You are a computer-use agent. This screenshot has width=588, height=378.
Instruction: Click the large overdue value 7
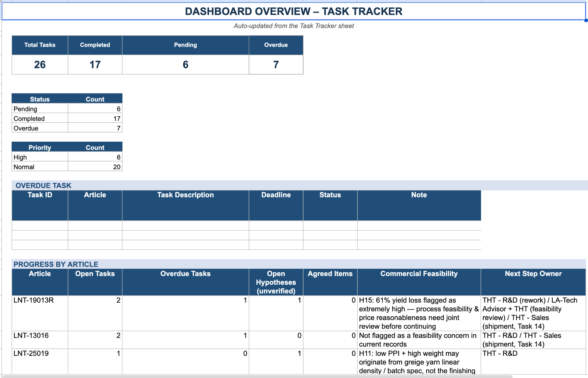(276, 65)
